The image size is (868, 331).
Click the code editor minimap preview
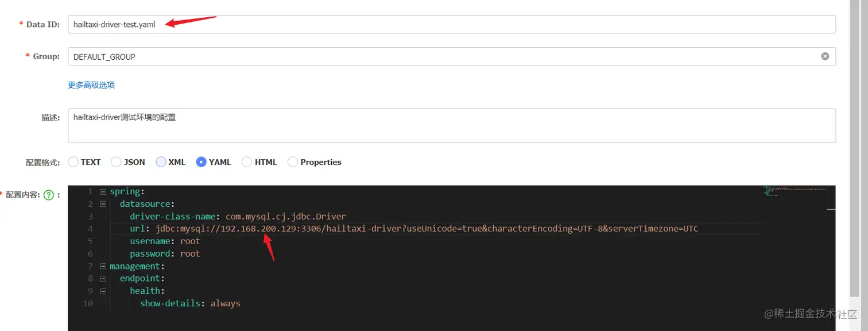coord(795,191)
